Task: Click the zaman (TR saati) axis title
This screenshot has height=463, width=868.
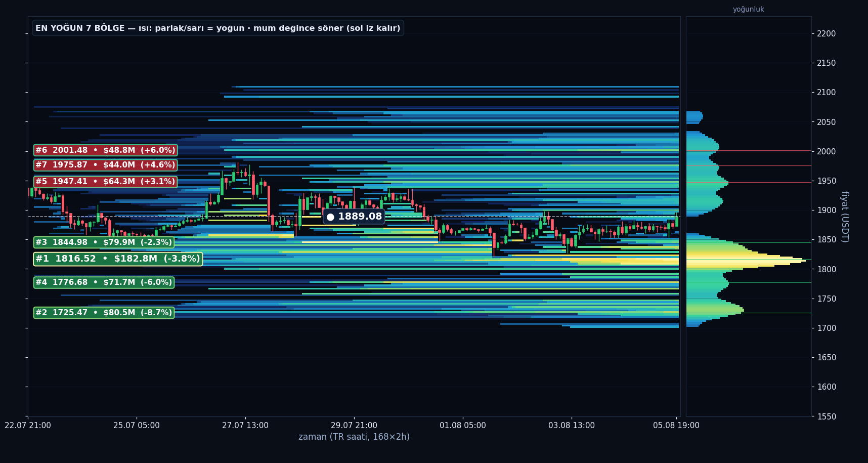Action: (354, 437)
